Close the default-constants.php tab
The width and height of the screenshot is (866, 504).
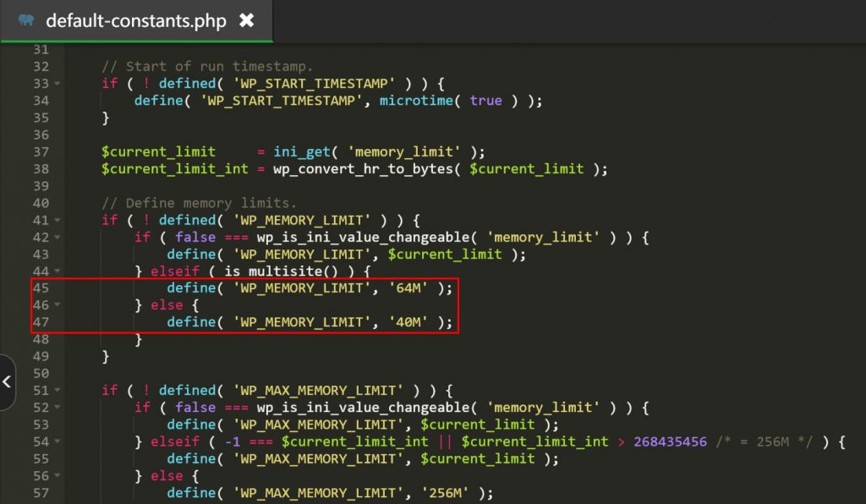coord(246,20)
